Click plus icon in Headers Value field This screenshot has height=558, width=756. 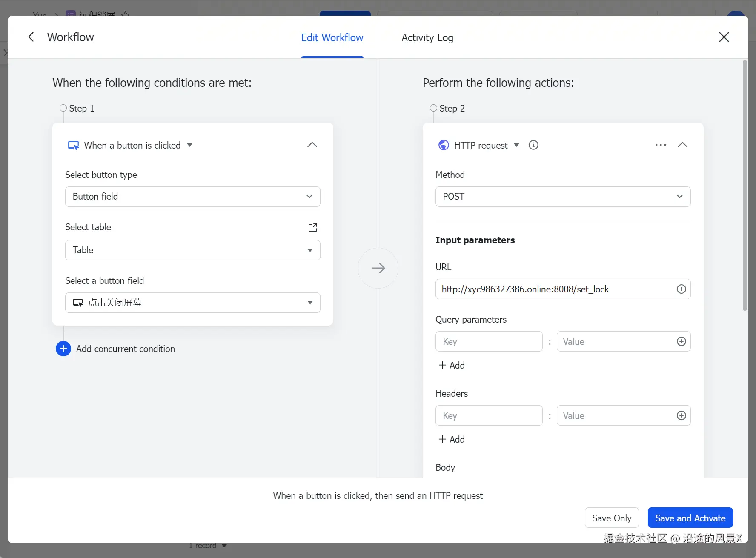tap(681, 415)
